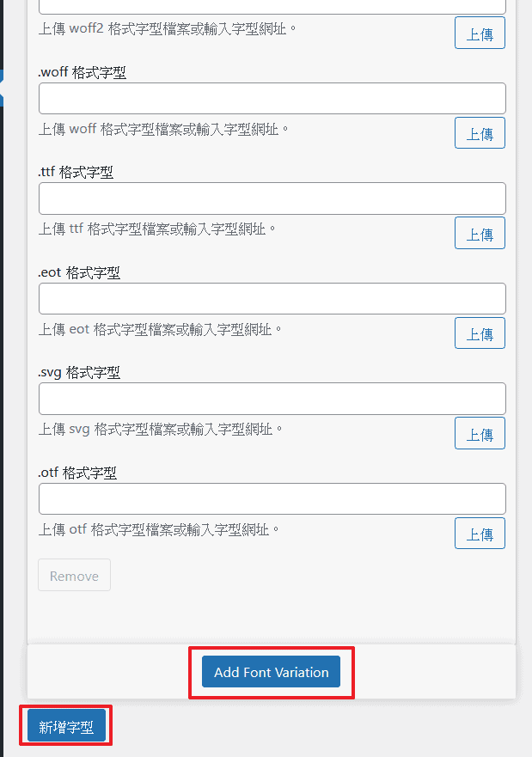The image size is (532, 757).
Task: Click into the .eot font input field
Action: coord(272,299)
